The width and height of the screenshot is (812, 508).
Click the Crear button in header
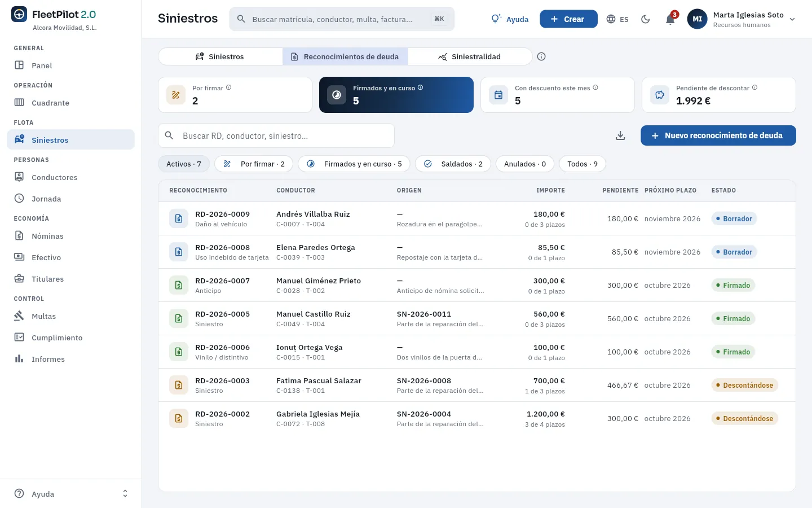[x=568, y=19]
